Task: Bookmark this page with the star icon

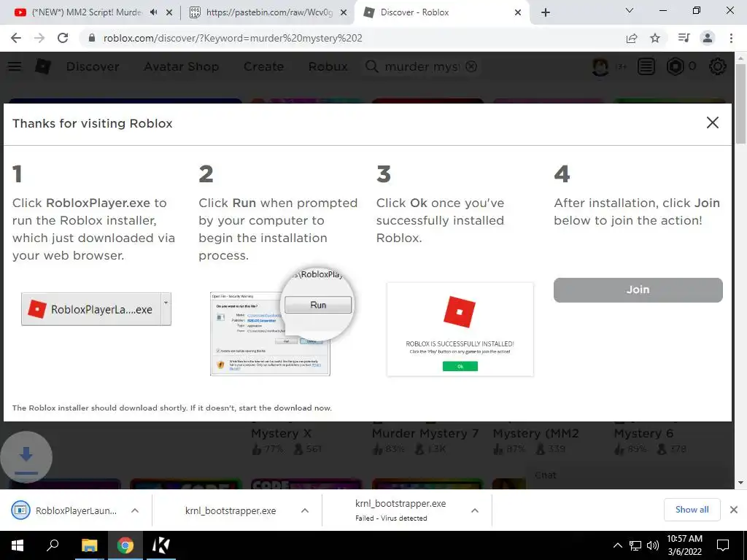Action: point(655,38)
